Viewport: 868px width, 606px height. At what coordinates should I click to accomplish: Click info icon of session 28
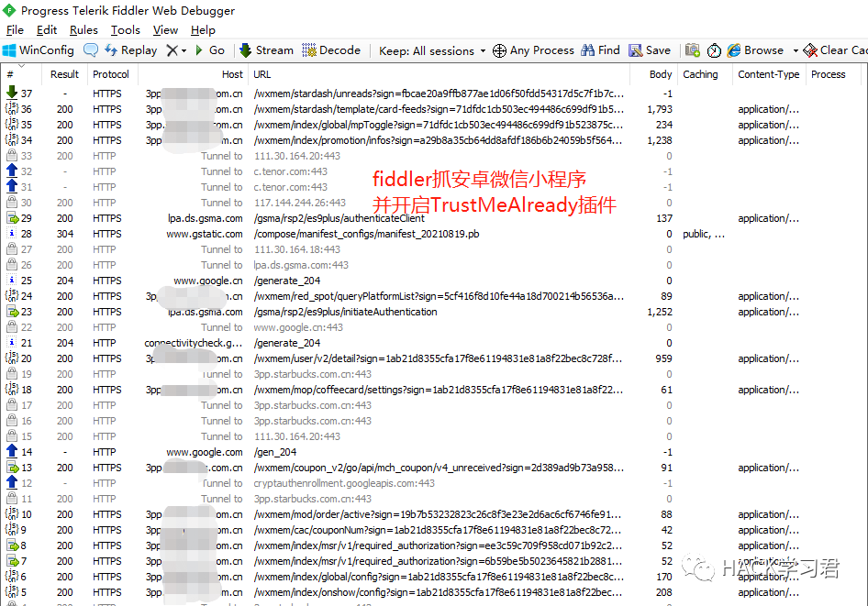(12, 234)
